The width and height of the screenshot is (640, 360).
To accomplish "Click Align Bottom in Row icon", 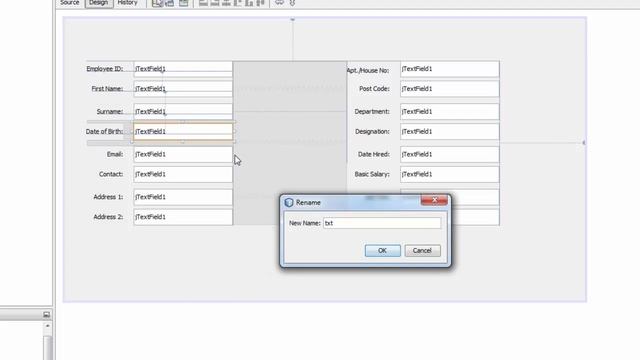I will click(x=249, y=3).
